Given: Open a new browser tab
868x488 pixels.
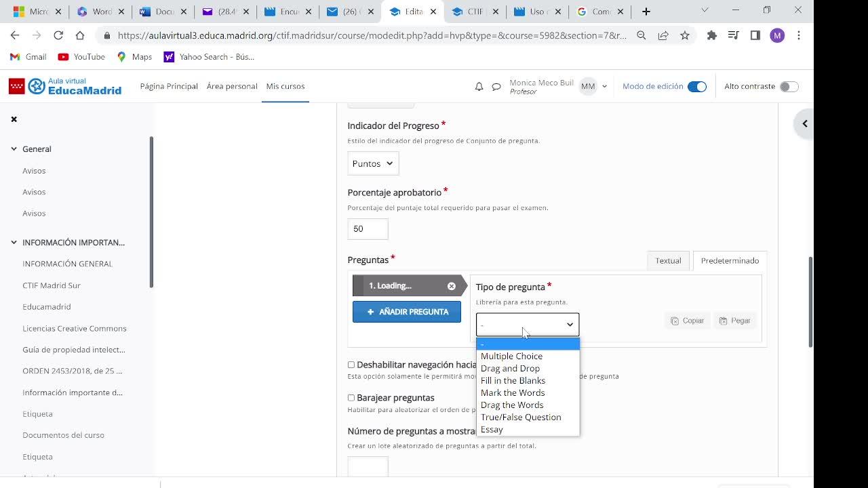Looking at the screenshot, I should tap(646, 12).
